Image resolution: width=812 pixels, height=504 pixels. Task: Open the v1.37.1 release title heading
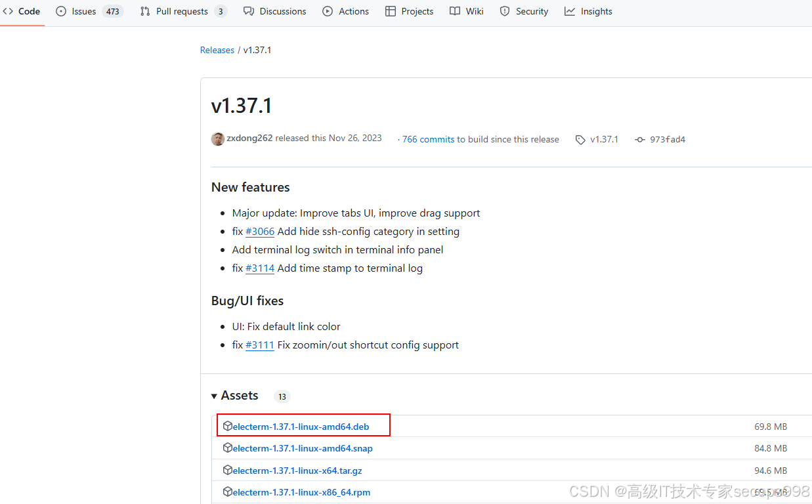tap(242, 106)
